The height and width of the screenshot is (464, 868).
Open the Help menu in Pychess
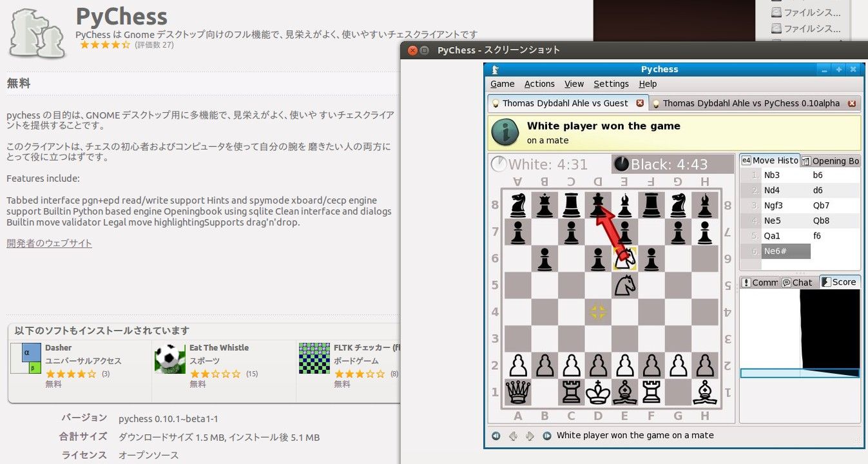tap(648, 84)
